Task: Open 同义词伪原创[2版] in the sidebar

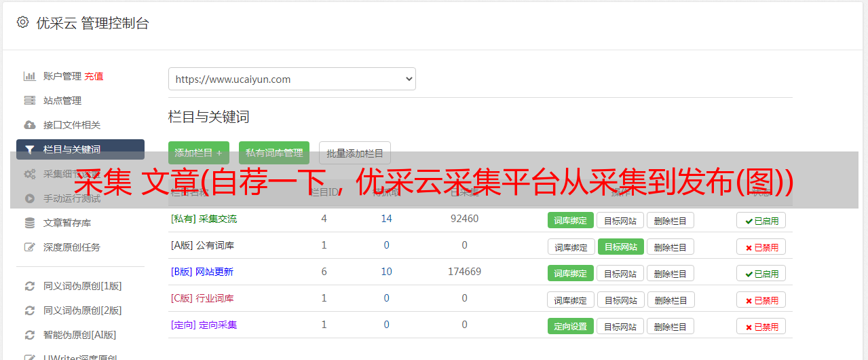Action: pyautogui.click(x=83, y=310)
